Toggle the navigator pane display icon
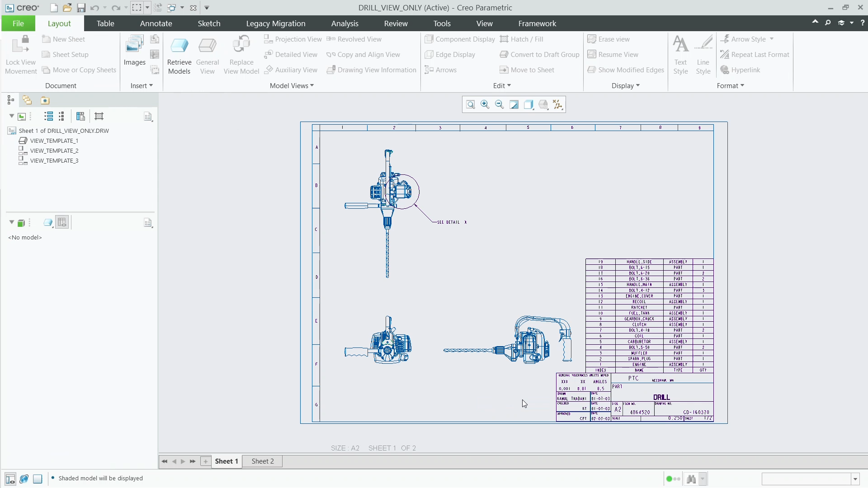 pos(10,479)
